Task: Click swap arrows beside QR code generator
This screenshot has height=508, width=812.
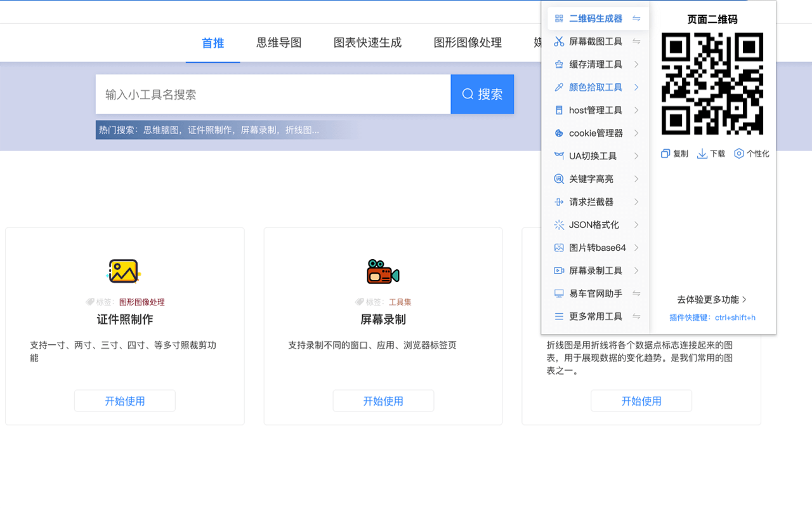Action: 636,18
